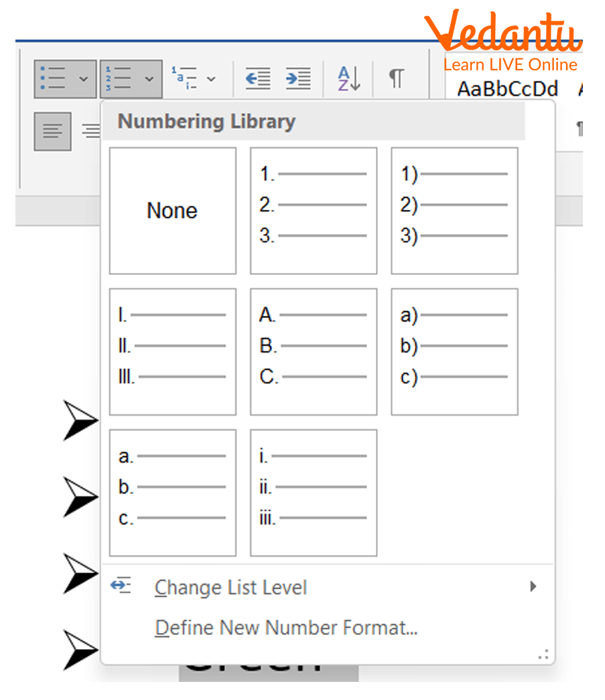Apply the a) b) c) lettering style
Screen dimensions: 605x700
[x=454, y=351]
